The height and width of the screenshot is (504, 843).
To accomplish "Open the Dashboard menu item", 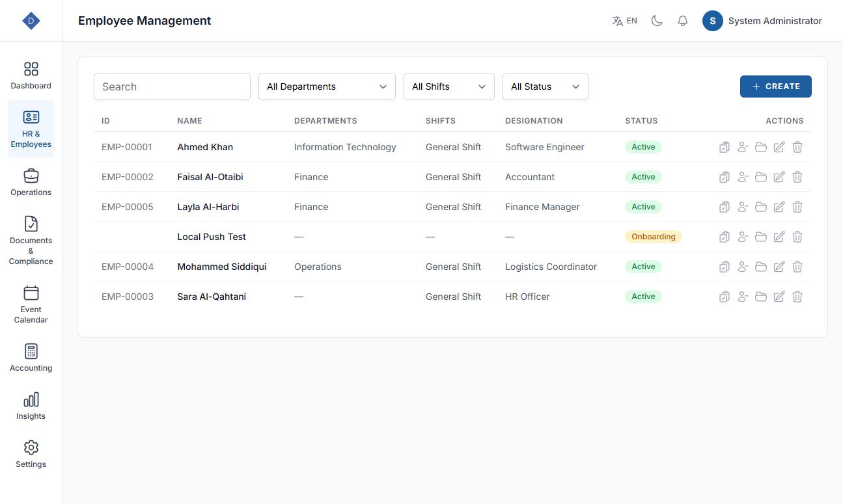I will pyautogui.click(x=31, y=75).
